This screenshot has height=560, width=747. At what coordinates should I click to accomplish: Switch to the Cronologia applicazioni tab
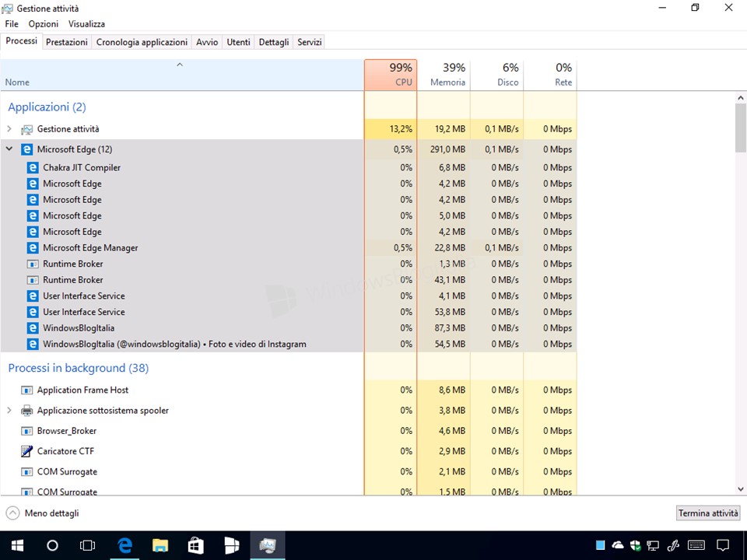click(142, 42)
